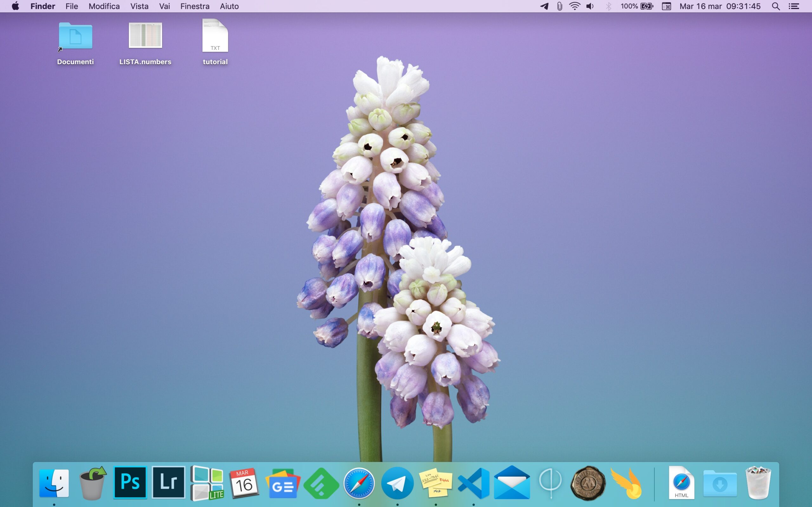Open the Stickies notes app
Viewport: 812px width, 507px height.
coord(435,483)
